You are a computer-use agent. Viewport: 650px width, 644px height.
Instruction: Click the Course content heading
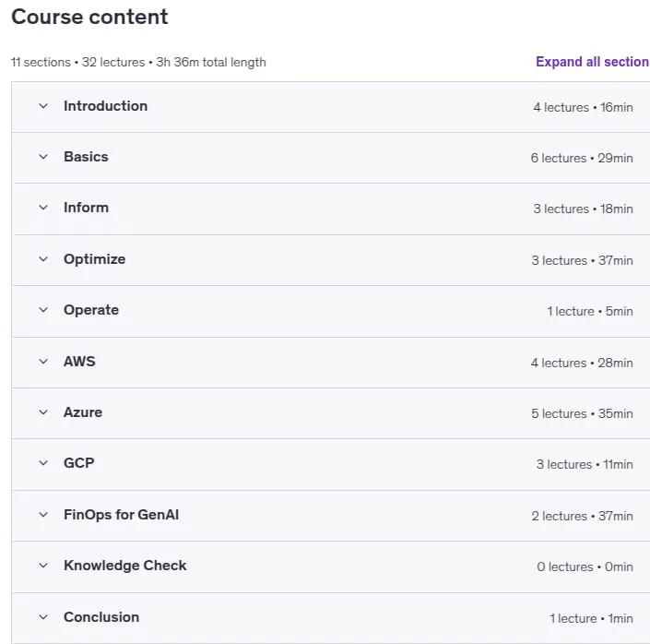coord(89,17)
